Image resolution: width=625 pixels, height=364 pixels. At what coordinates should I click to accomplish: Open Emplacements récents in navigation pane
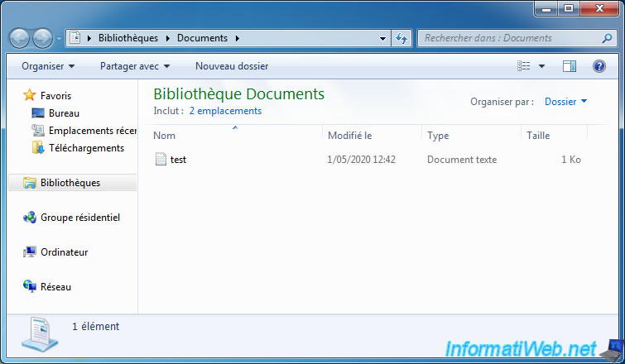93,131
